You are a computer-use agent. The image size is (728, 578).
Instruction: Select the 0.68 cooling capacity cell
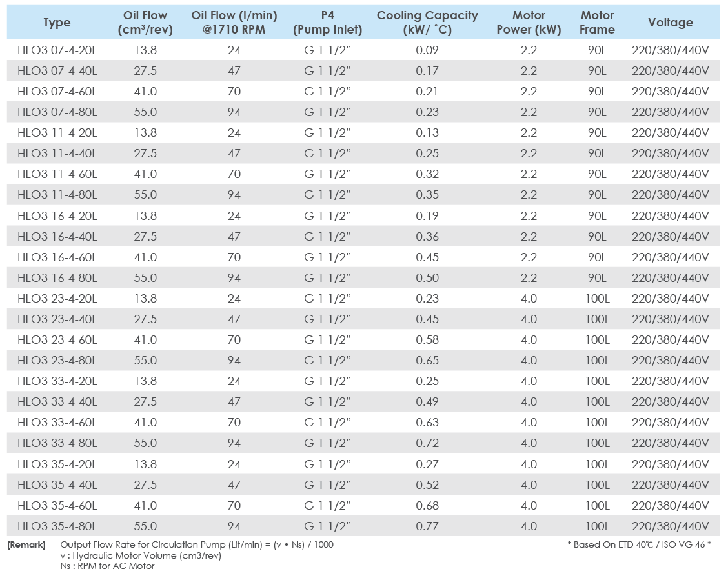[x=427, y=506]
